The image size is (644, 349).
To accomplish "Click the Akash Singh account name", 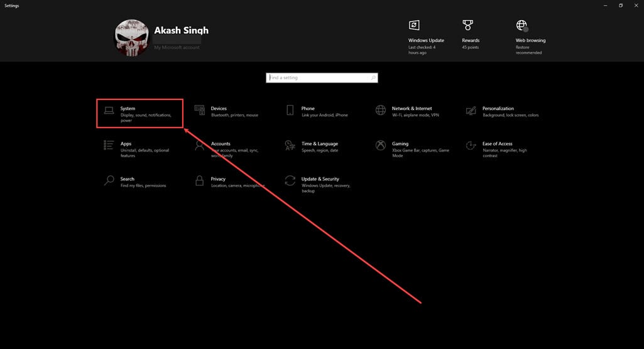I will [x=181, y=30].
